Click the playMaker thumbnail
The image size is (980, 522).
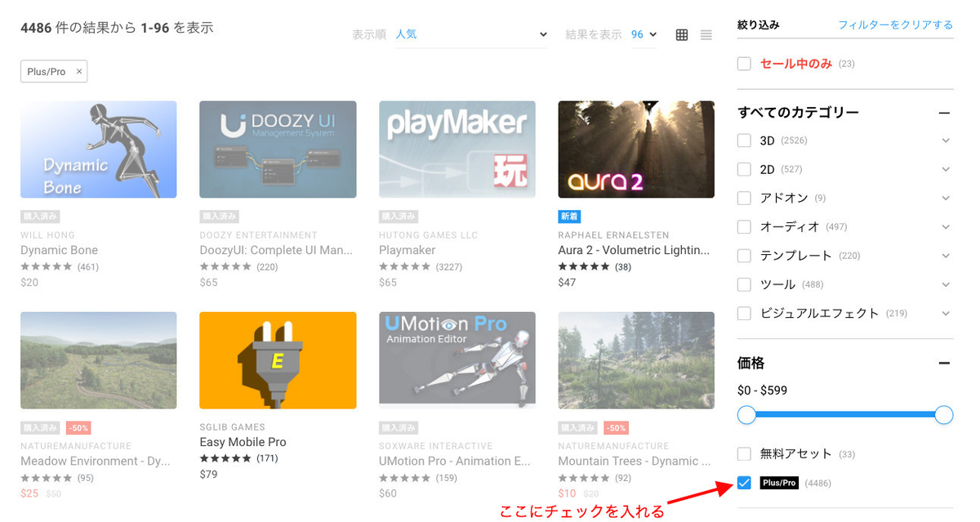(457, 149)
